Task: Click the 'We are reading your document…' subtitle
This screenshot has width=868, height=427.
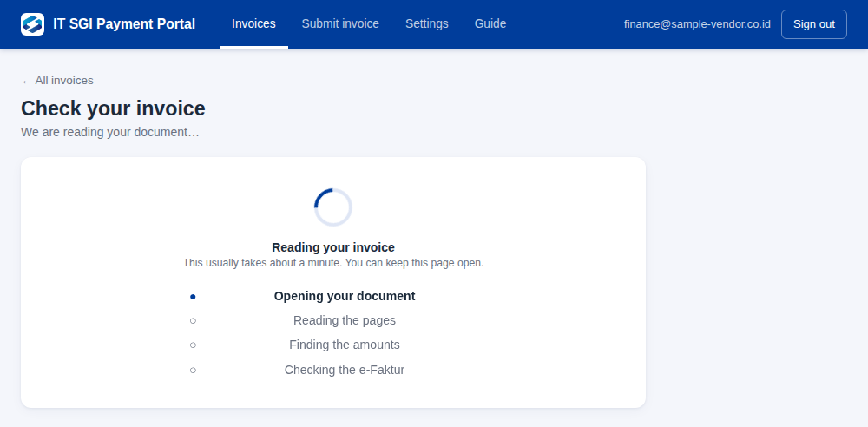Action: [109, 133]
